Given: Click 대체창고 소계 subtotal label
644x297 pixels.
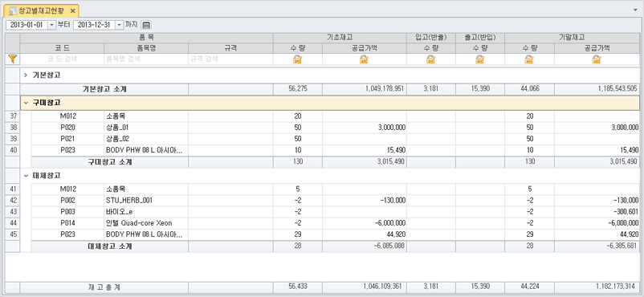Looking at the screenshot, I should click(x=110, y=246).
